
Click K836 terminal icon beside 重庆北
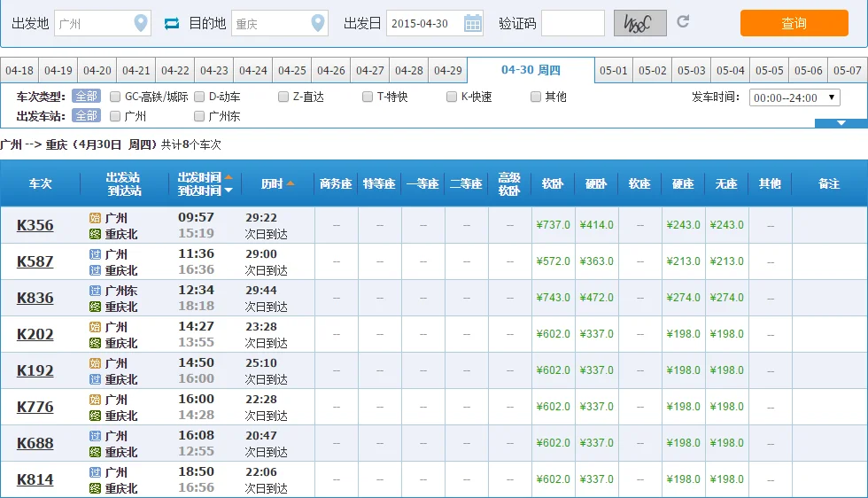(x=96, y=307)
